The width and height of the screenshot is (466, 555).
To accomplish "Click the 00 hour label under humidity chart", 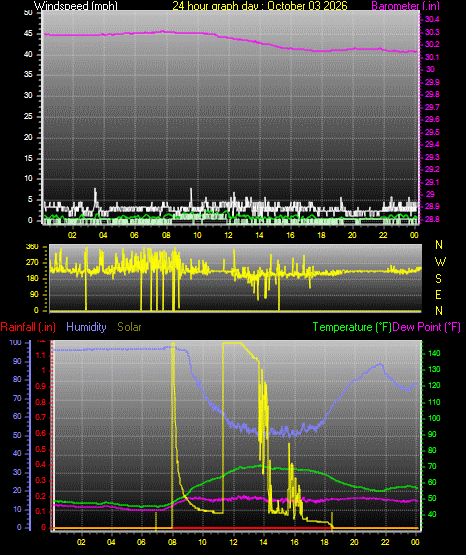I will coord(415,542).
